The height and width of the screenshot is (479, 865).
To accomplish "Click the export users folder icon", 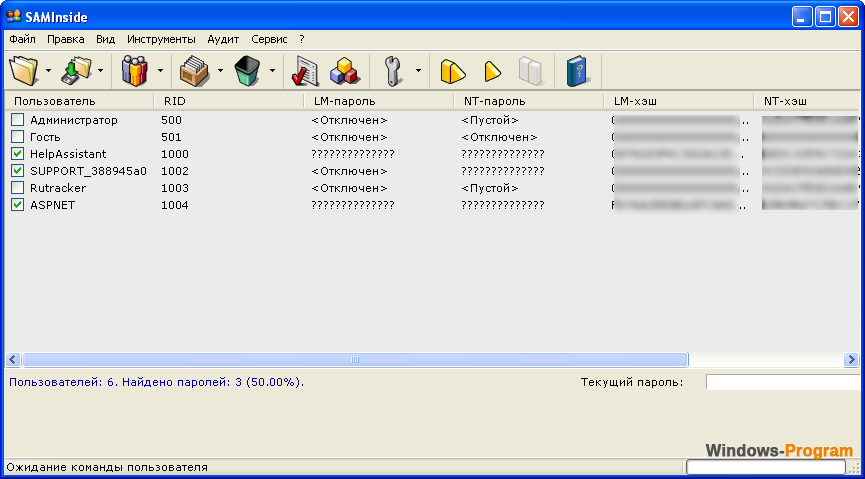I will click(76, 70).
